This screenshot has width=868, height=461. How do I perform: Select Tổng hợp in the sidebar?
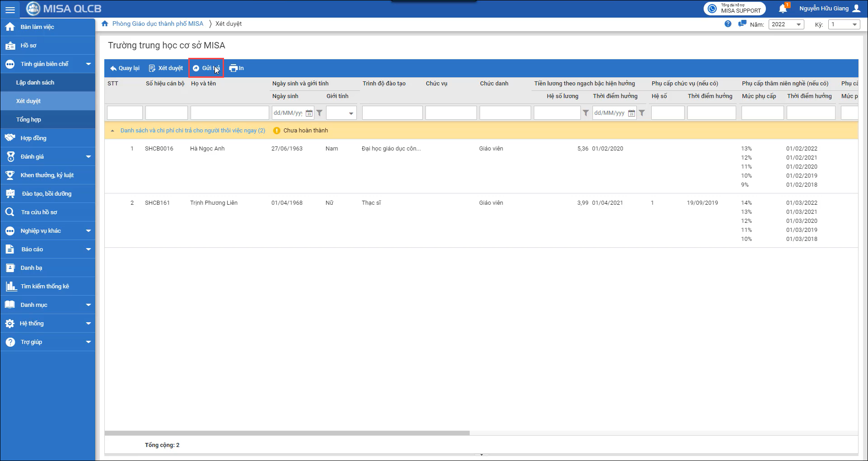[28, 120]
